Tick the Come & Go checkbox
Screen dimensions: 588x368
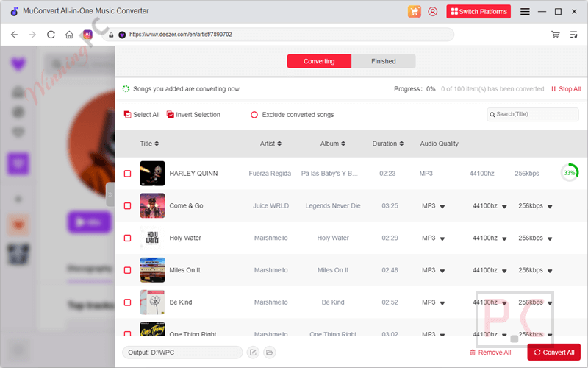point(127,206)
